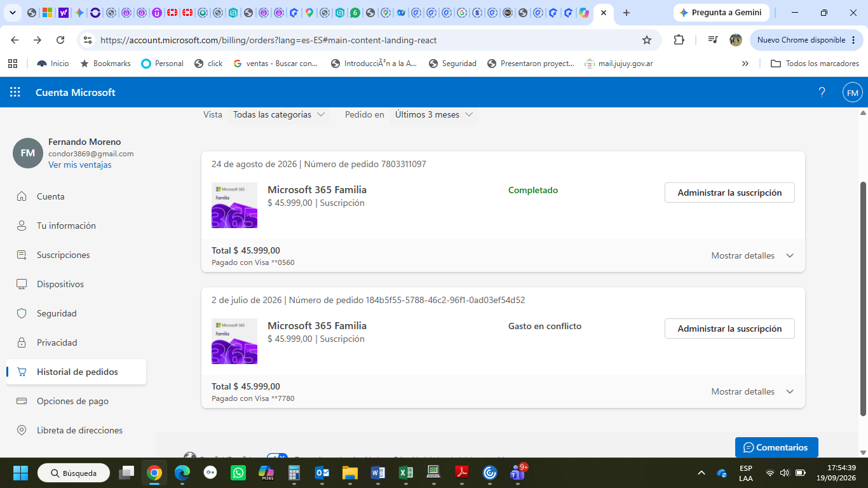Click the Windows taskbar Búsqueda search box
The image size is (868, 488).
click(74, 473)
